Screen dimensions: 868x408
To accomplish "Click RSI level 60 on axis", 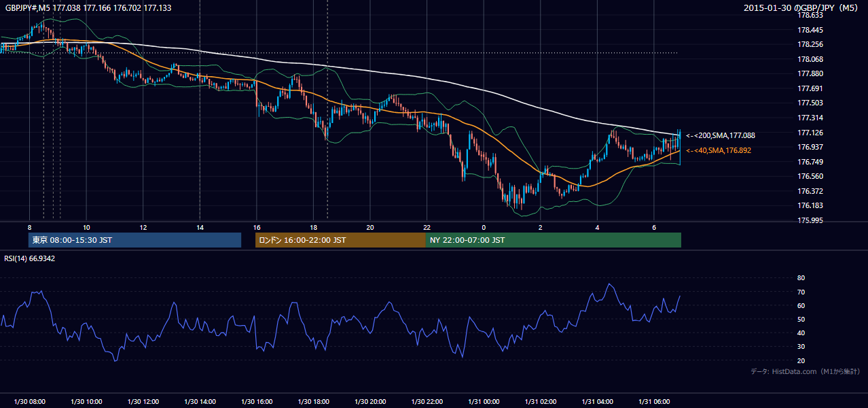I will coord(801,305).
